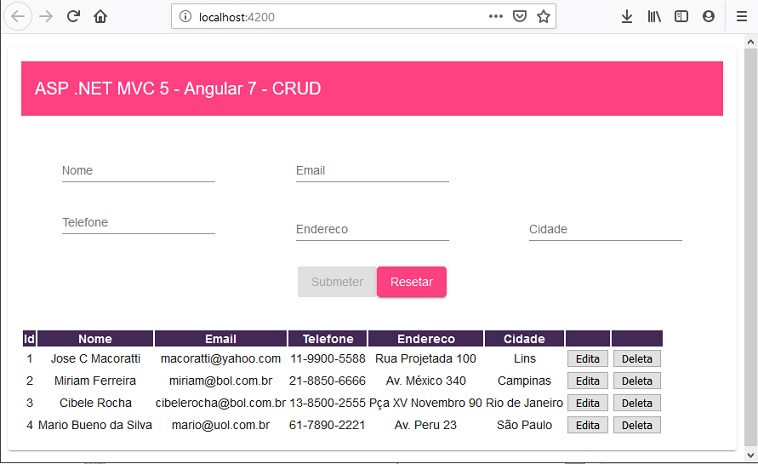Click the Av. Peru 23 address
Viewport: 758px width, 464px height.
pos(426,425)
